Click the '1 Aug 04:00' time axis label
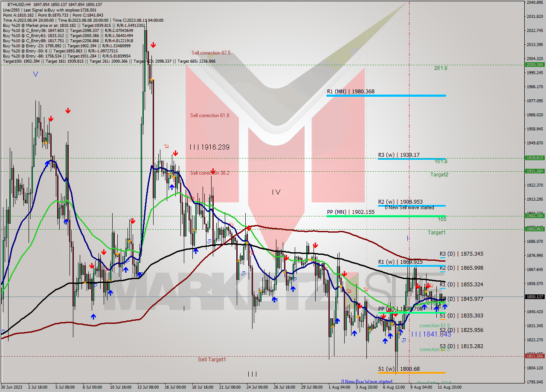The height and width of the screenshot is (392, 546). coord(340,388)
